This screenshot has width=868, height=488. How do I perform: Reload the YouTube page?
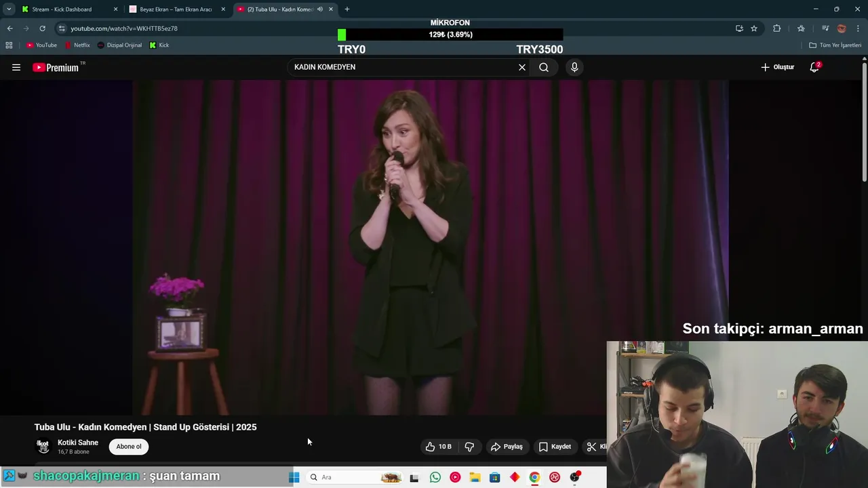coord(42,28)
